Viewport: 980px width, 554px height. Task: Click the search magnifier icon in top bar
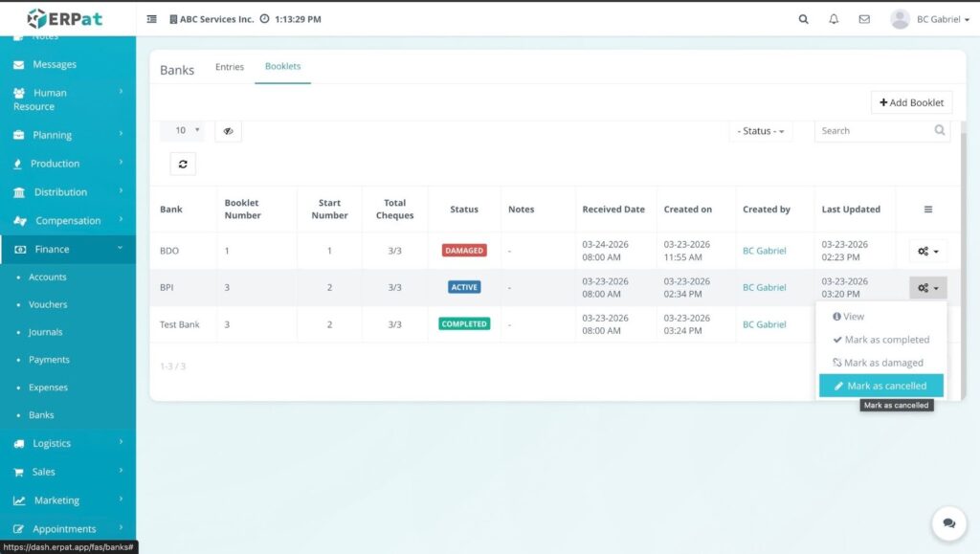click(803, 19)
